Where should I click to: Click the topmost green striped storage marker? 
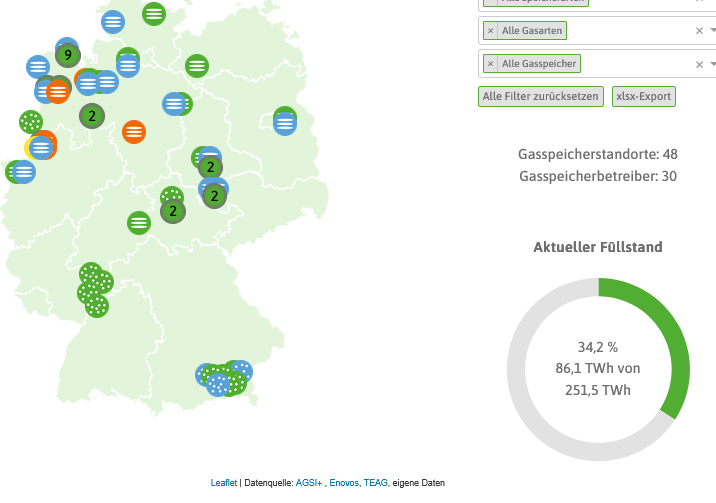[154, 13]
